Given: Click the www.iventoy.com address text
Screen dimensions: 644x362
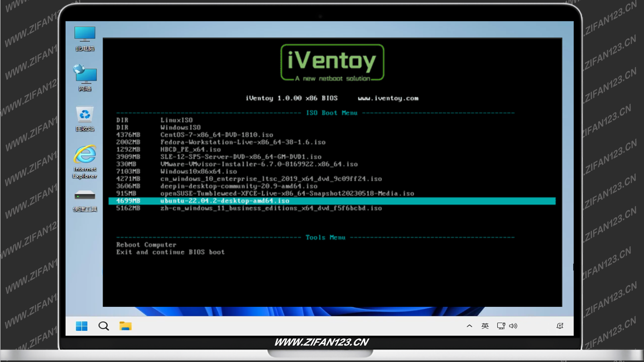Looking at the screenshot, I should [x=388, y=98].
